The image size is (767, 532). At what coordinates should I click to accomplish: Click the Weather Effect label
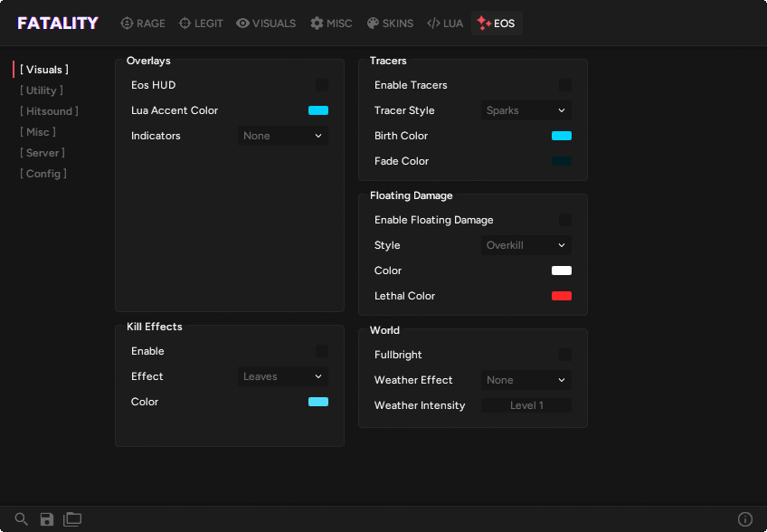click(x=412, y=380)
